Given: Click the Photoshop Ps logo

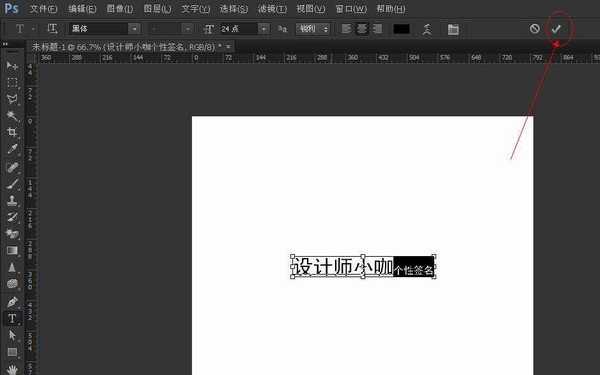Looking at the screenshot, I should tap(11, 8).
